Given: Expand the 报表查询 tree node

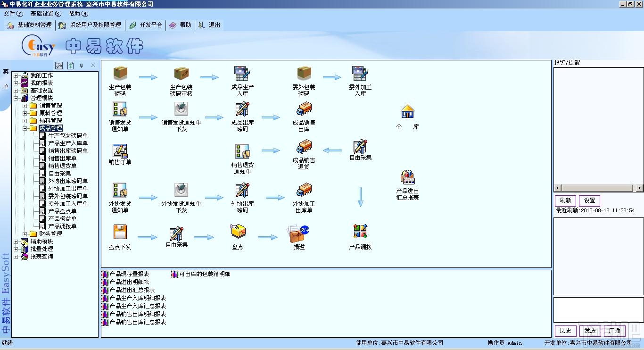Looking at the screenshot, I should tap(16, 257).
